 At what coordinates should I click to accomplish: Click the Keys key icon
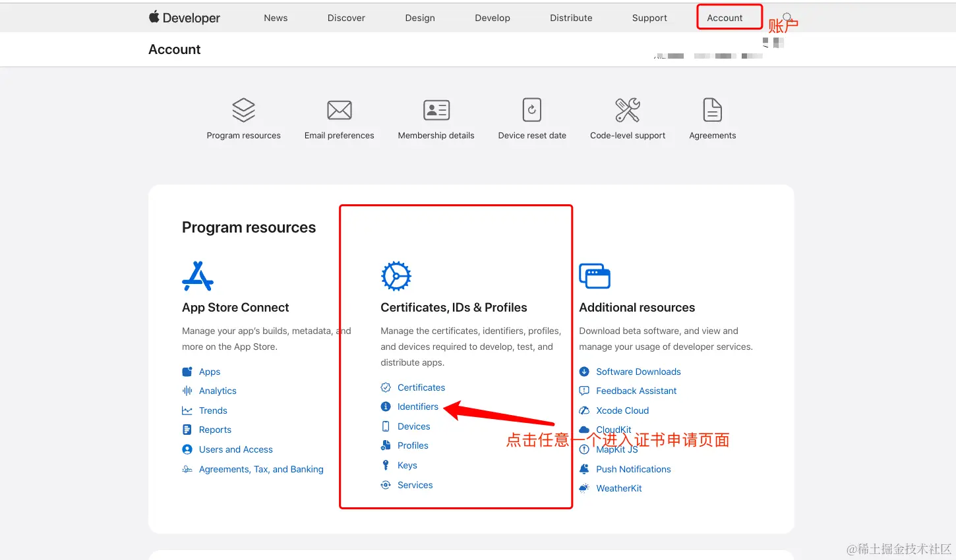[386, 465]
